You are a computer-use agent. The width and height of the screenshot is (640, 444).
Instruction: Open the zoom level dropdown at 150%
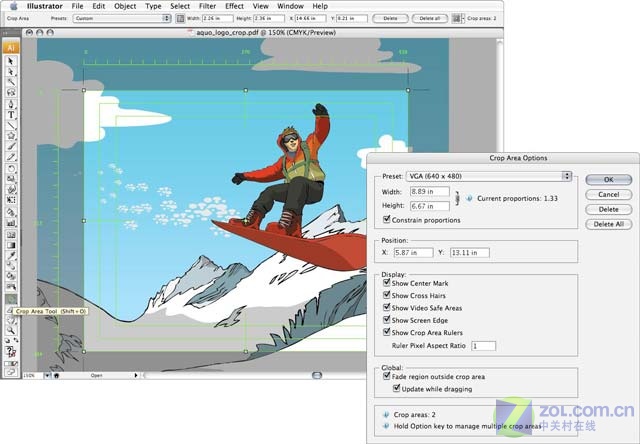pyautogui.click(x=47, y=375)
